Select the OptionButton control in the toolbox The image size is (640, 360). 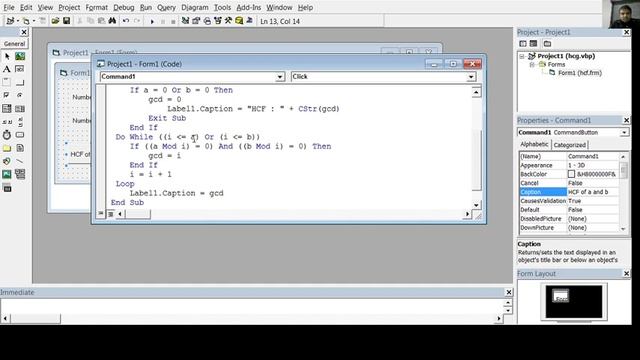point(20,95)
